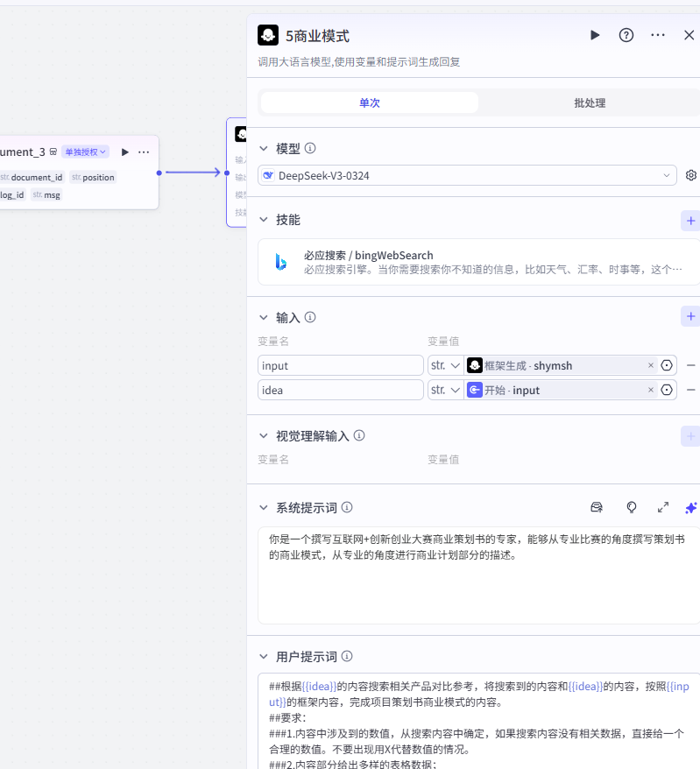Remove the input variable row
This screenshot has width=700, height=769.
click(x=690, y=365)
